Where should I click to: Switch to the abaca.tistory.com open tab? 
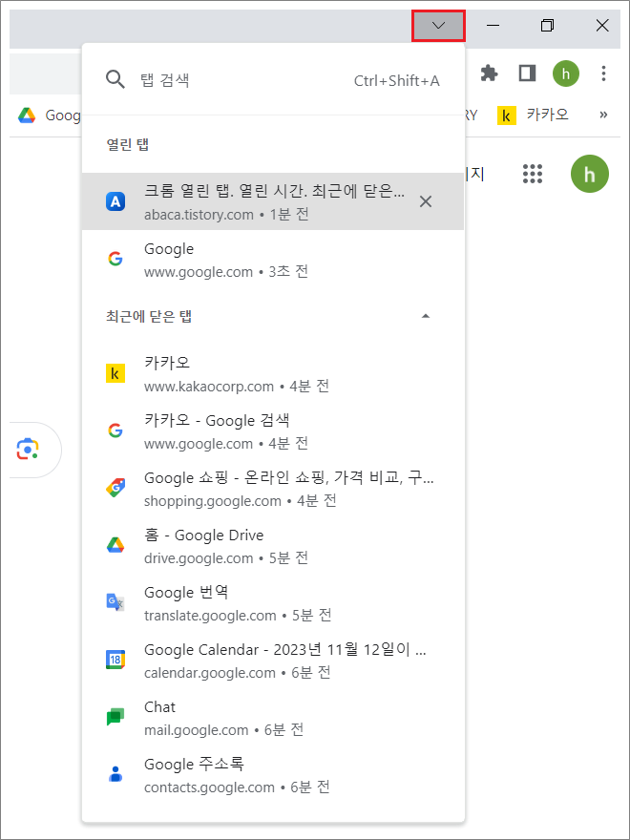point(273,201)
